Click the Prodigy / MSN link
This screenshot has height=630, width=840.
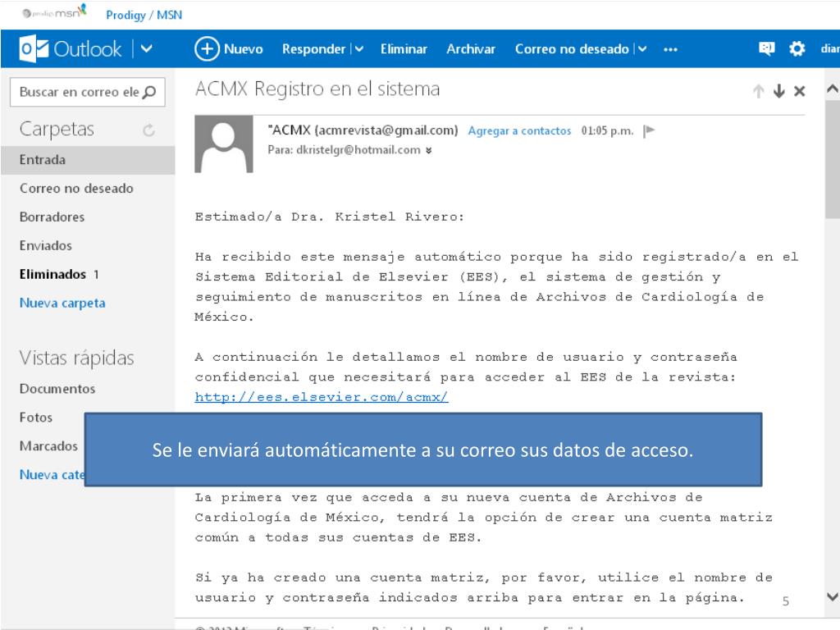tap(144, 15)
